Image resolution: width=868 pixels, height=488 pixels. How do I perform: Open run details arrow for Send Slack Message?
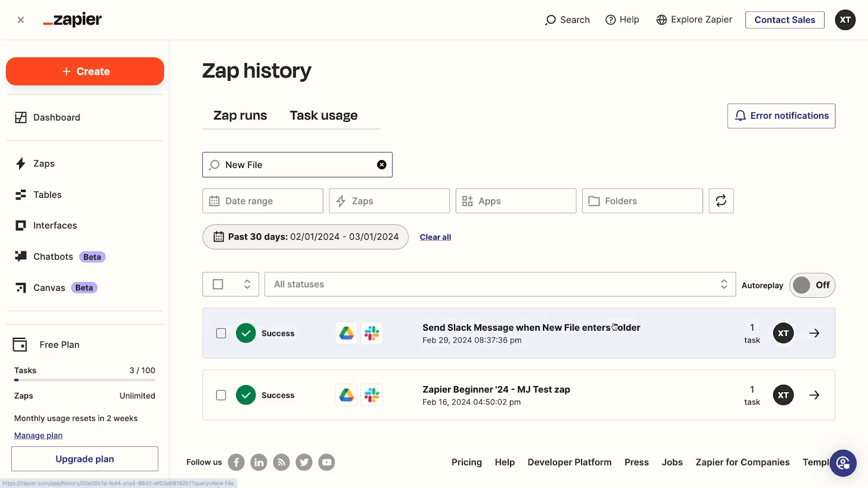tap(814, 333)
